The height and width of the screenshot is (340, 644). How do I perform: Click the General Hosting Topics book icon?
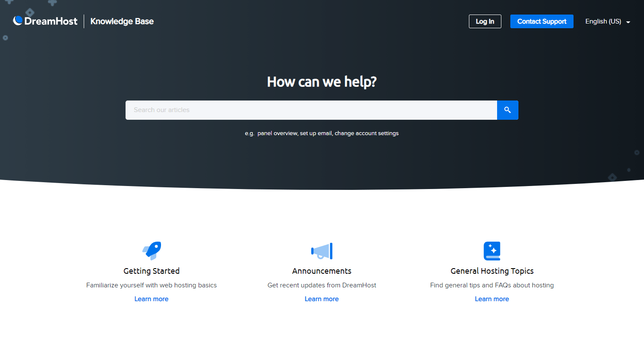coord(492,251)
